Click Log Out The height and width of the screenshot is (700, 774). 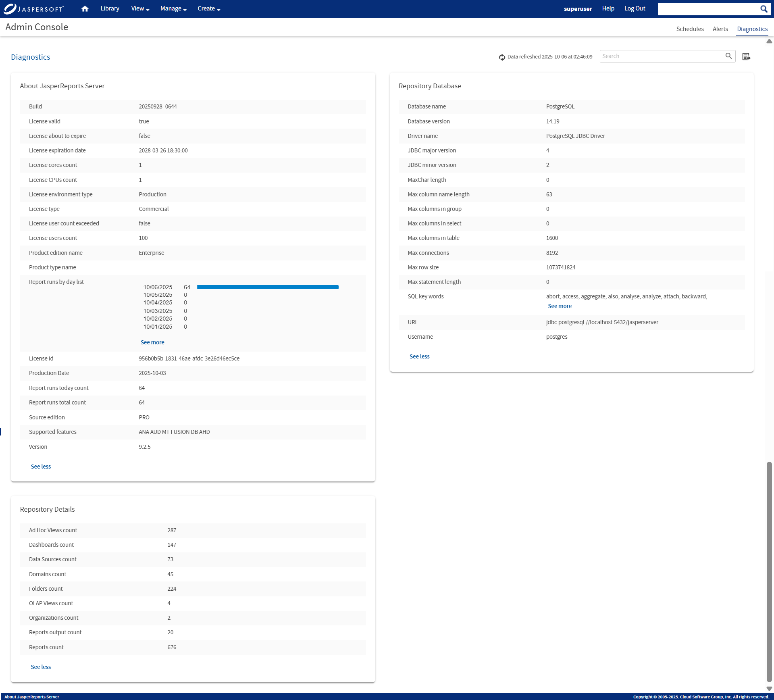[635, 8]
